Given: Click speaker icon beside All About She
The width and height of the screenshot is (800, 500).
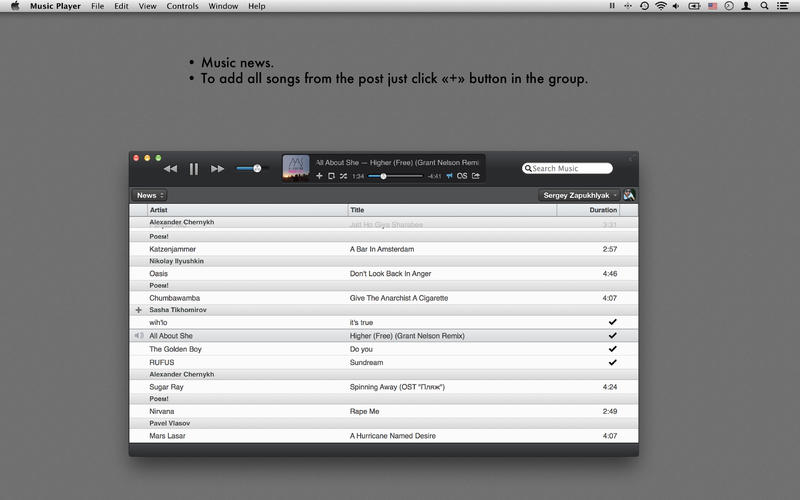Looking at the screenshot, I should pos(138,336).
